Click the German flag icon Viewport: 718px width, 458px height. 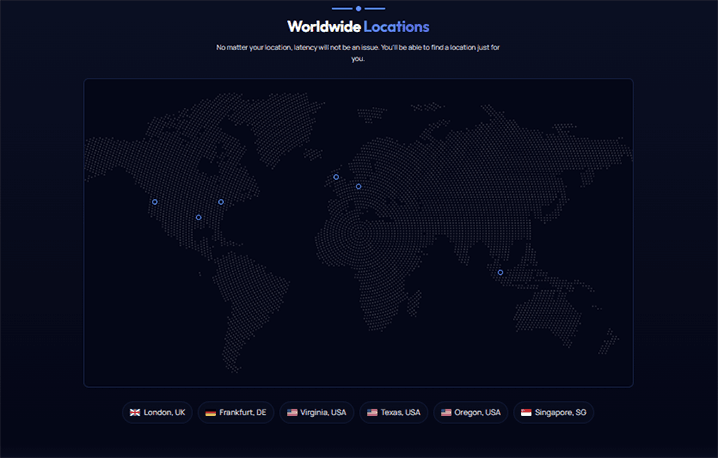(211, 413)
